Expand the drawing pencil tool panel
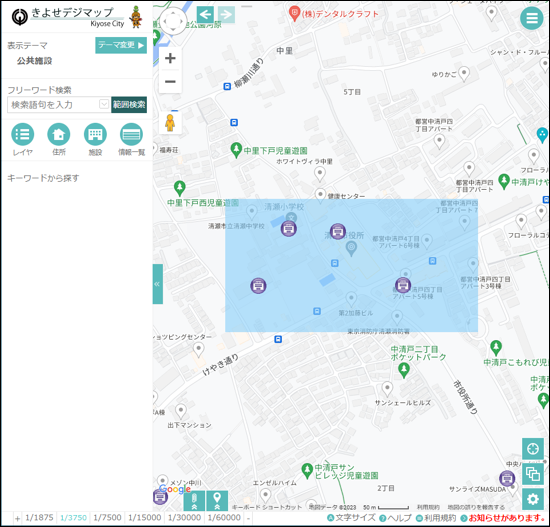Screen dimensions: 550x527 [194, 501]
